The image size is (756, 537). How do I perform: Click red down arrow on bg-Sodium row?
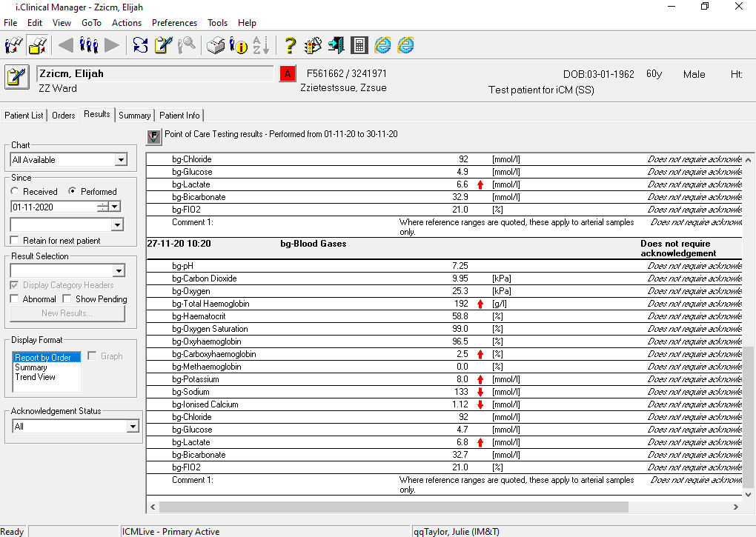coord(480,392)
